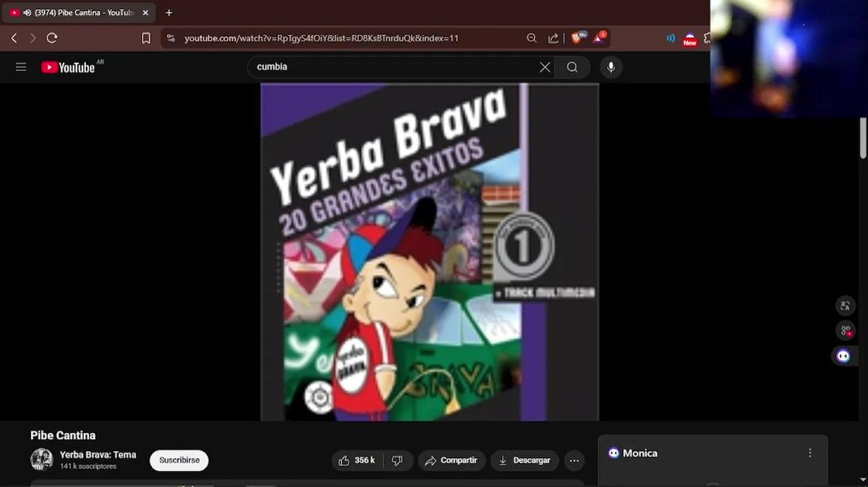Click the browser forward arrow
Screen dimensions: 868x487
pyautogui.click(x=32, y=39)
